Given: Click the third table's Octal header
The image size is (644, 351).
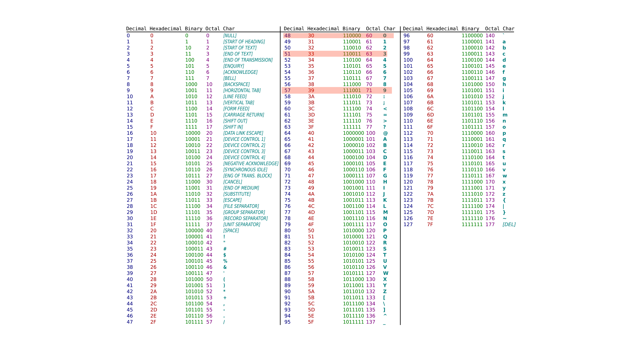Looking at the screenshot, I should tap(492, 29).
